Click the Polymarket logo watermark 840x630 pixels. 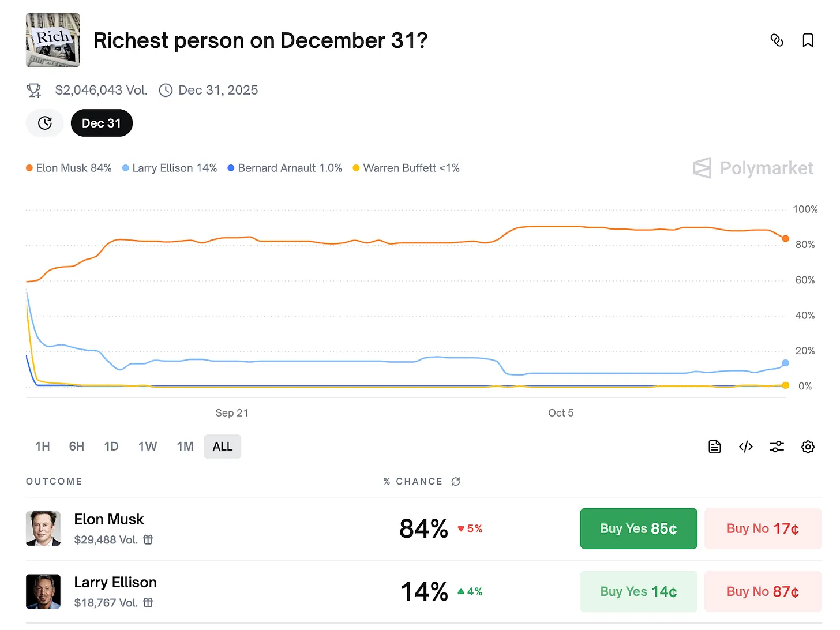(x=753, y=168)
